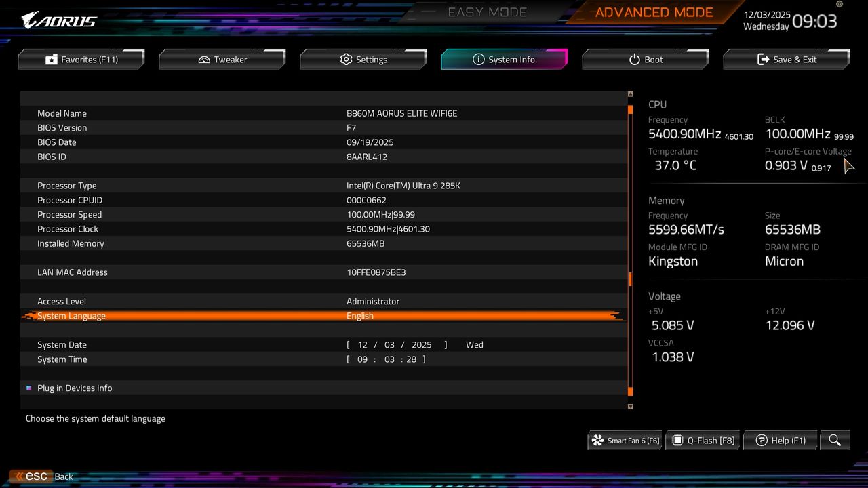
Task: Click the AORUS logo
Action: point(58,19)
